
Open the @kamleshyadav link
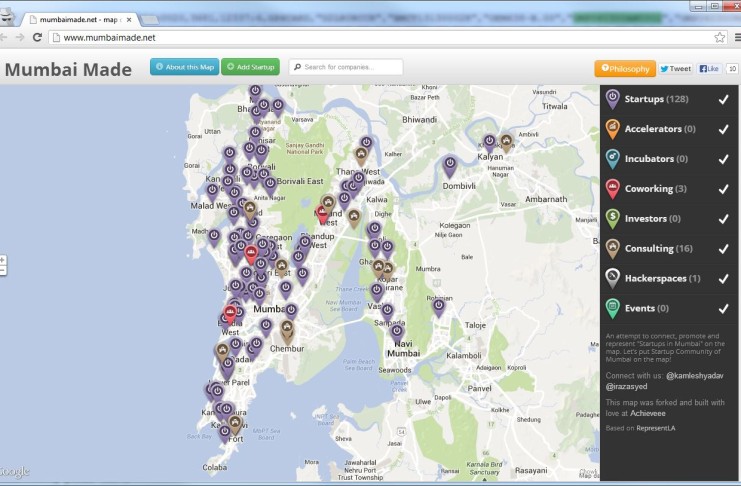point(695,376)
